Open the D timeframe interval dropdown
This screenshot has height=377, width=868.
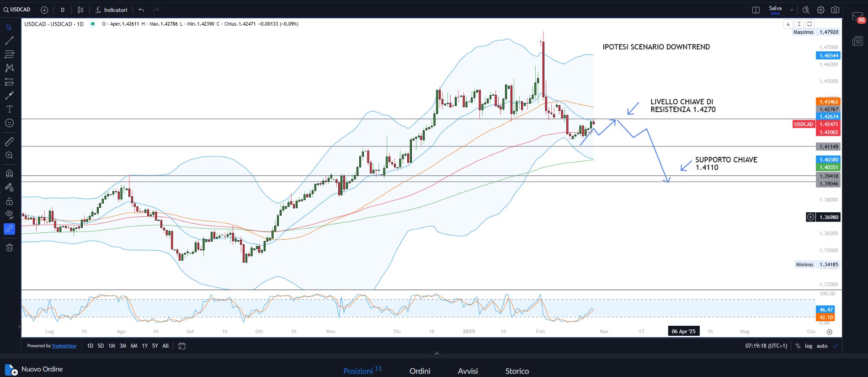point(63,10)
